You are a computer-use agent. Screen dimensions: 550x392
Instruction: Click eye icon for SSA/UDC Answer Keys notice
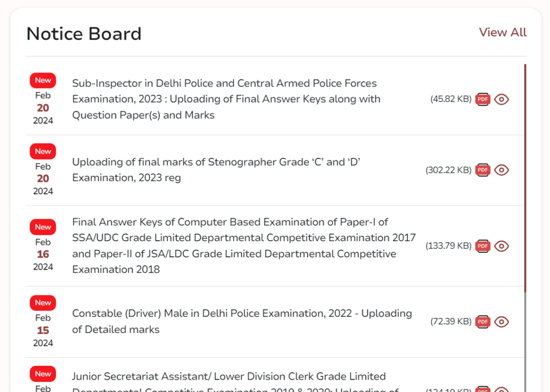(501, 246)
